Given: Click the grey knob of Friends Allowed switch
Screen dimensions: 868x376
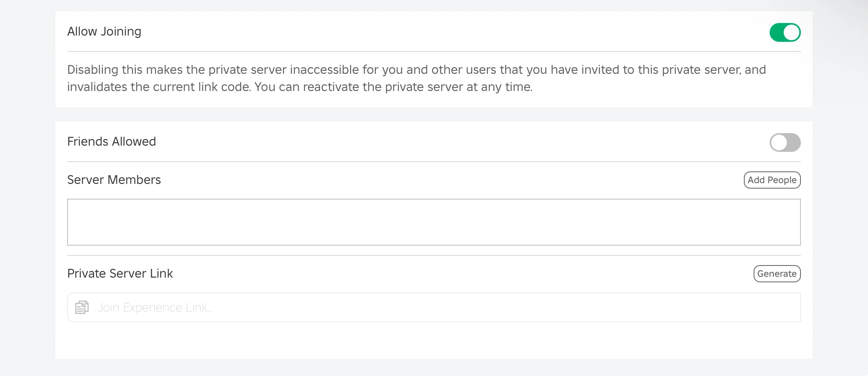Looking at the screenshot, I should pos(779,143).
